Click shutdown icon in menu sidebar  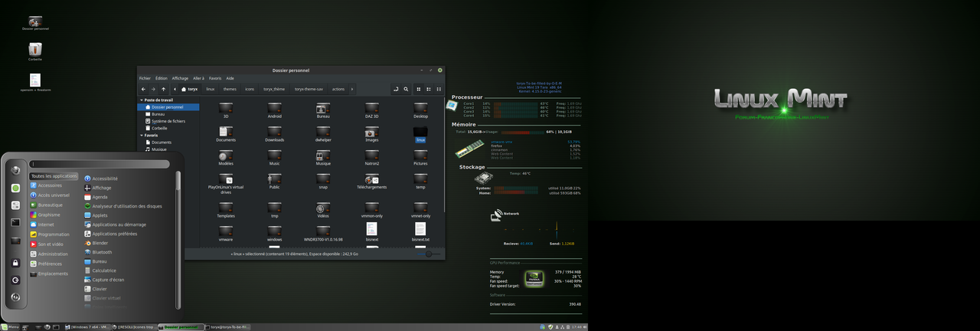tap(15, 297)
